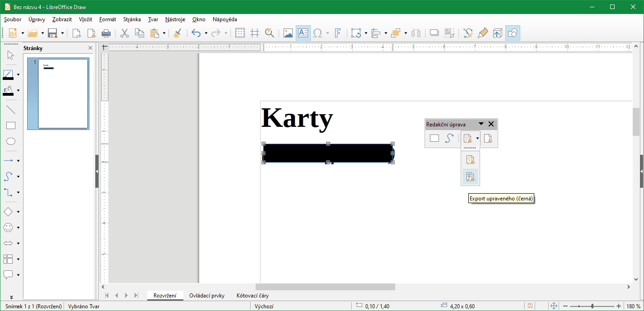Click the Cut scissors icon
This screenshot has width=644, height=311.
[x=125, y=33]
